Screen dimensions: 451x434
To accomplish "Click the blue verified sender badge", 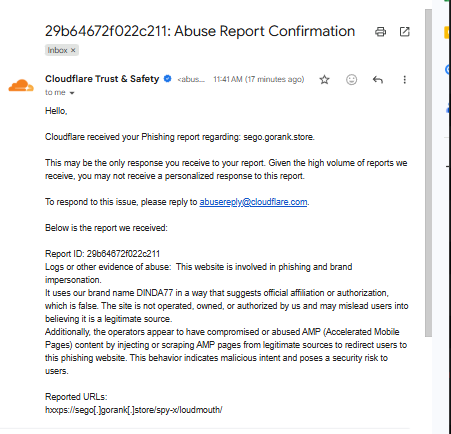I will 168,79.
